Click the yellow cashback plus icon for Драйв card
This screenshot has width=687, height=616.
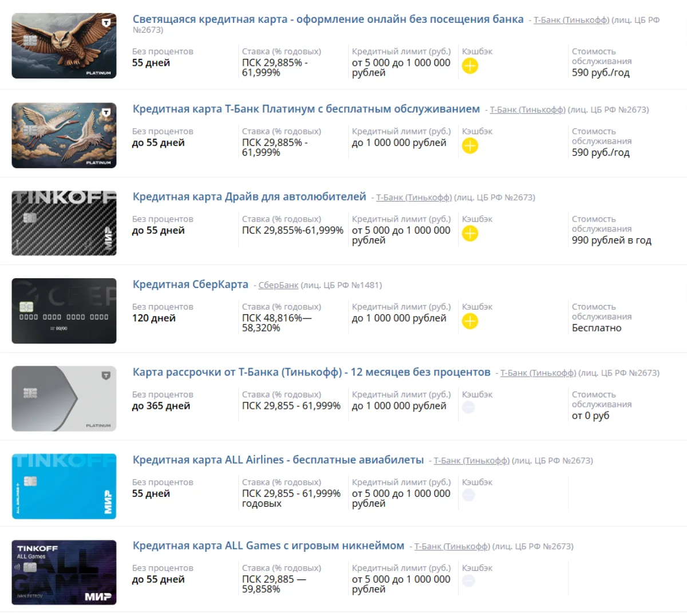470,234
